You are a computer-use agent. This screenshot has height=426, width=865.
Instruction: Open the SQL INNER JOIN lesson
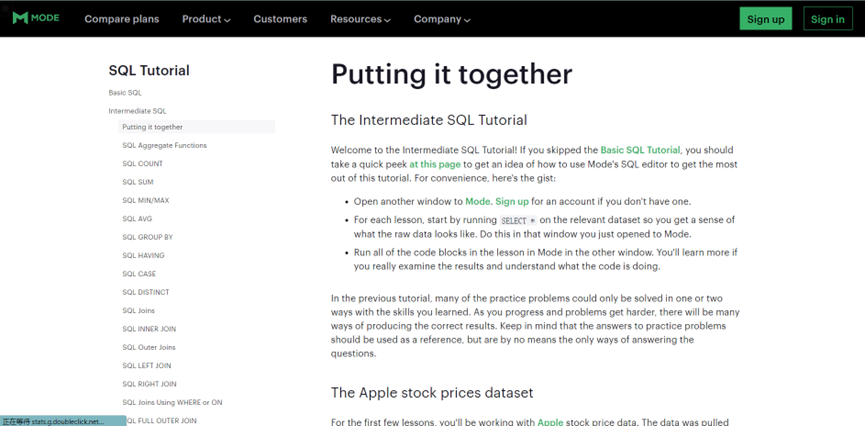(x=149, y=329)
